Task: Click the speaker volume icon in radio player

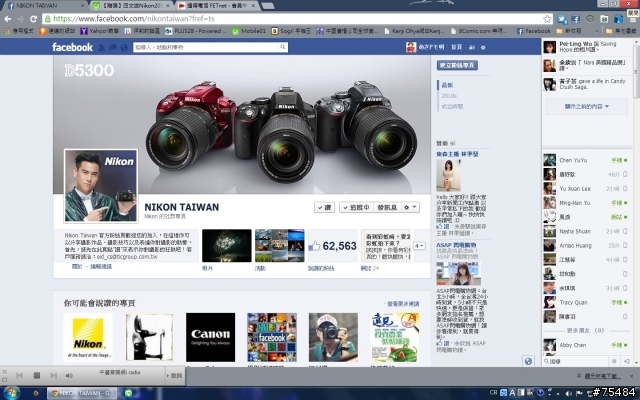Action: click(x=69, y=375)
